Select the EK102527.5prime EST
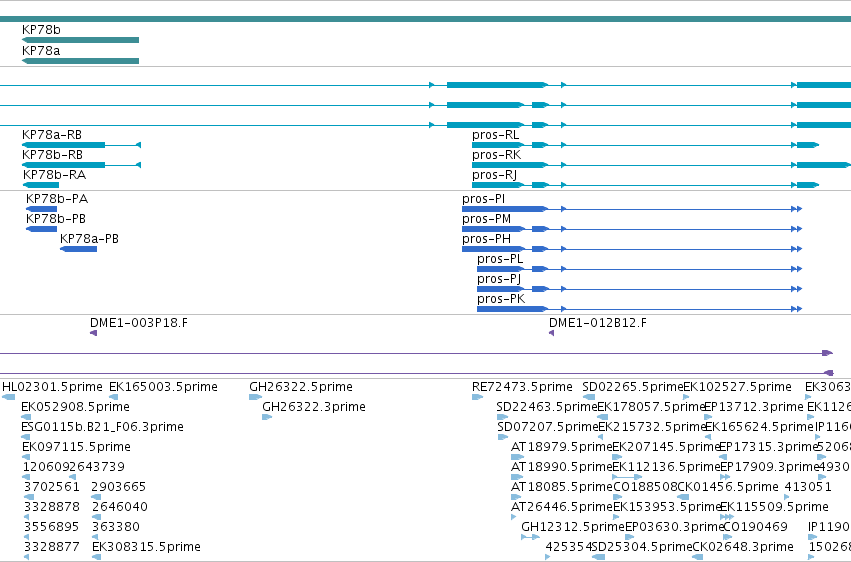The width and height of the screenshot is (851, 562). [686, 397]
